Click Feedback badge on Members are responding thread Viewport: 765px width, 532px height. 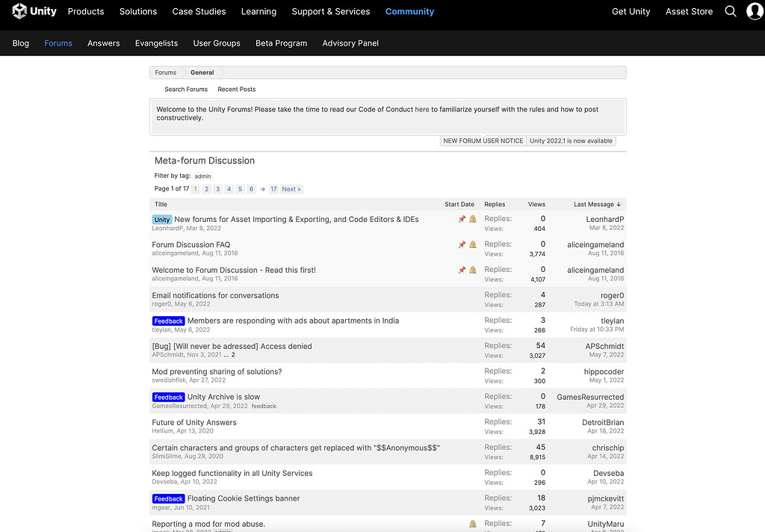(168, 321)
